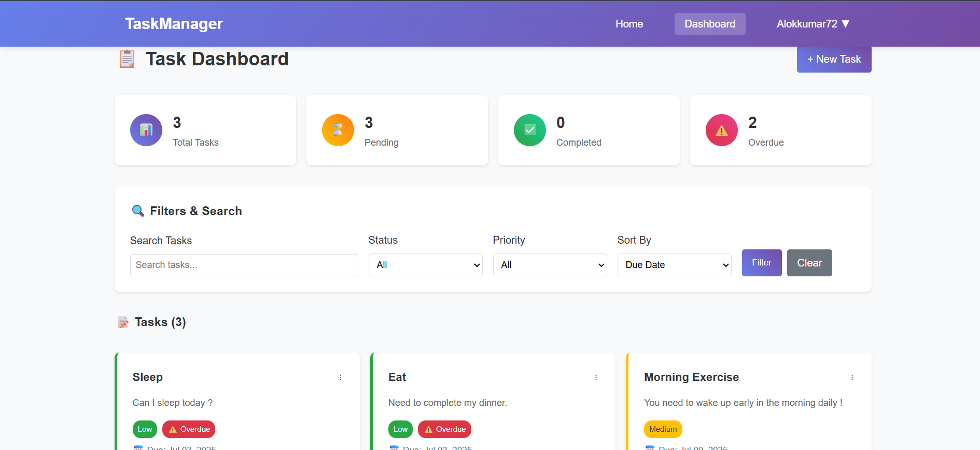This screenshot has height=450, width=980.
Task: Click the Total Tasks bar chart icon
Action: pyautogui.click(x=146, y=130)
